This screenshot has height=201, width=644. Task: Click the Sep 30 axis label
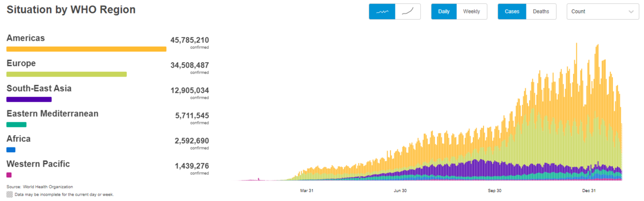point(495,190)
